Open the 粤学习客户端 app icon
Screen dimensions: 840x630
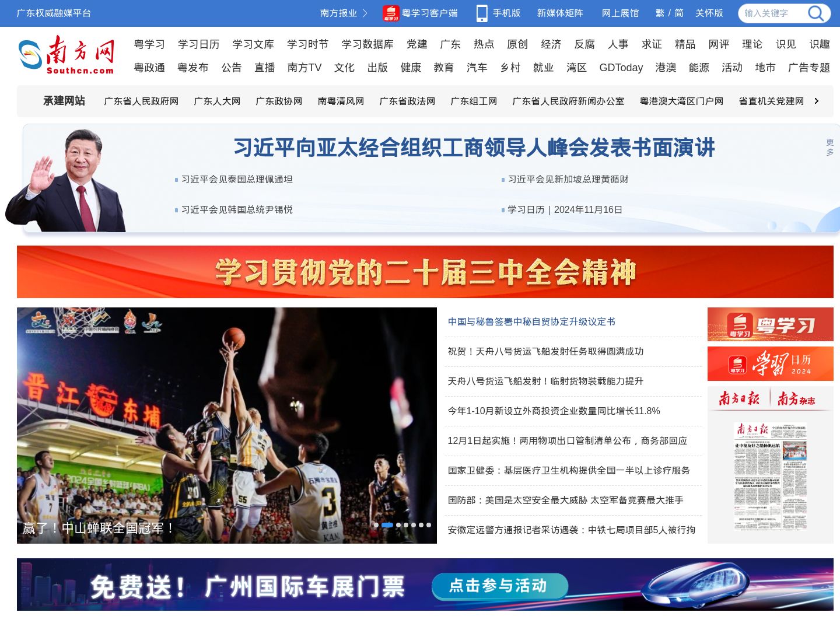point(391,13)
